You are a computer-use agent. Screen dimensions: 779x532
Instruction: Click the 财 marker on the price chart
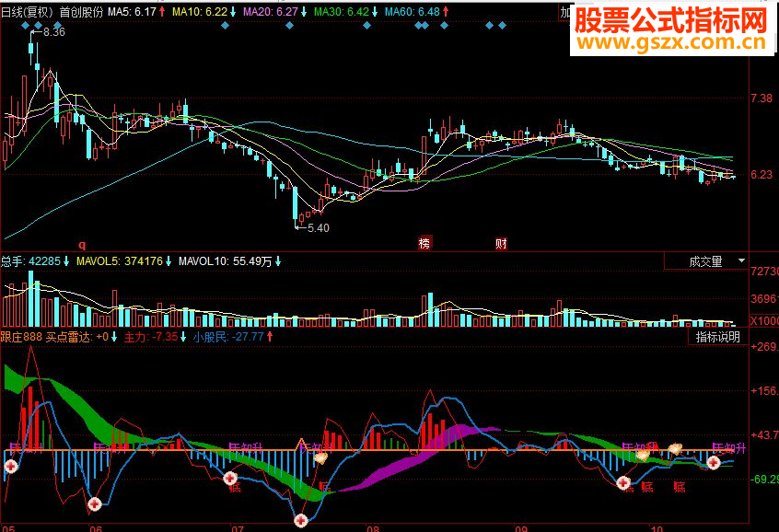[x=501, y=243]
